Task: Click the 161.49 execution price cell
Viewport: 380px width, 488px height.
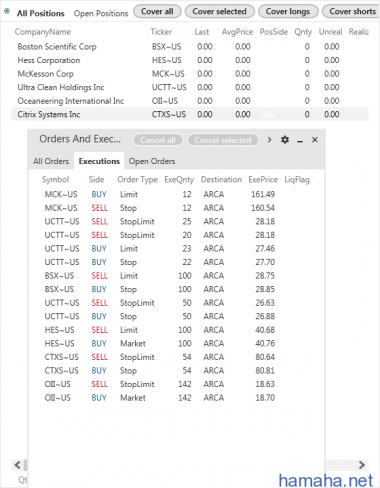Action: tap(263, 194)
